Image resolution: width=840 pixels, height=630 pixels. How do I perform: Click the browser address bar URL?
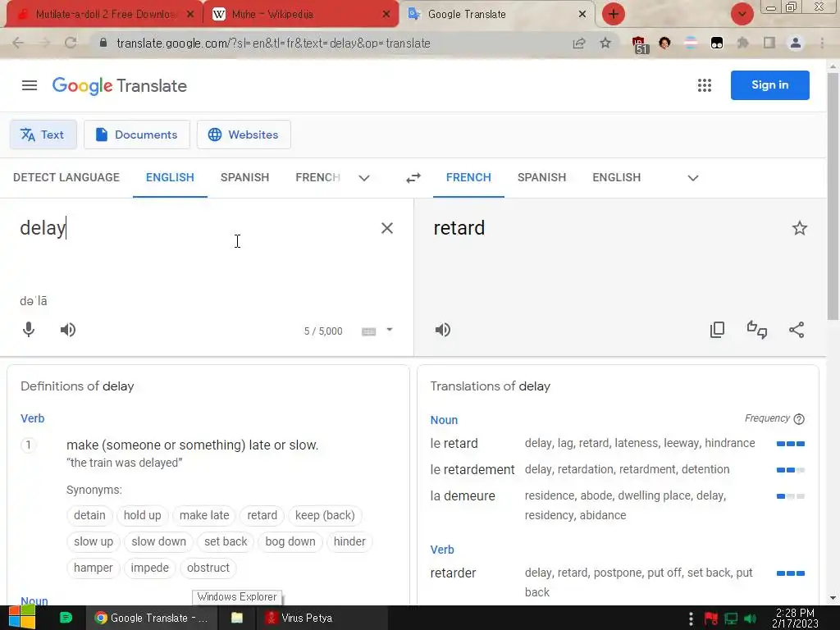tap(273, 43)
